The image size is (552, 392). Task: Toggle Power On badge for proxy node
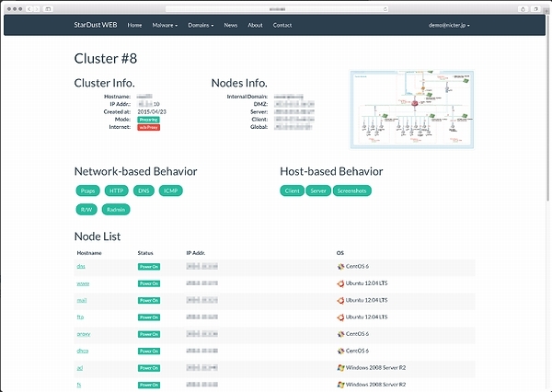point(148,333)
